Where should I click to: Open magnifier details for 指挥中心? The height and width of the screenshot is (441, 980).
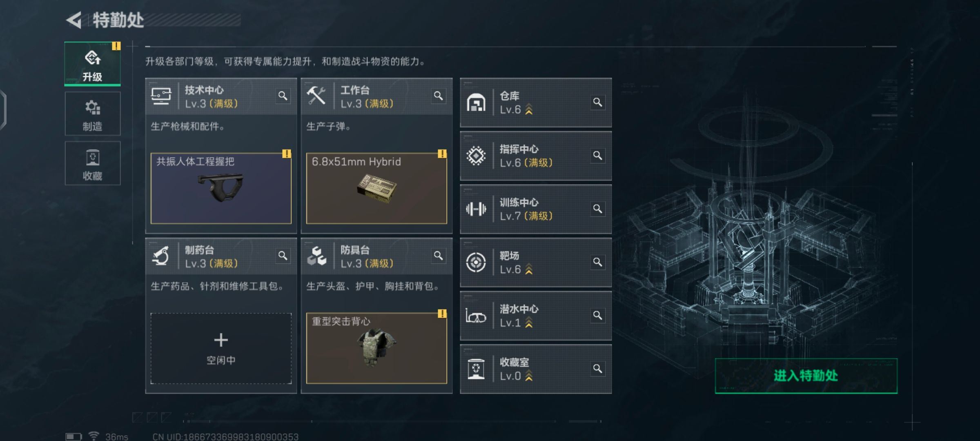click(597, 156)
